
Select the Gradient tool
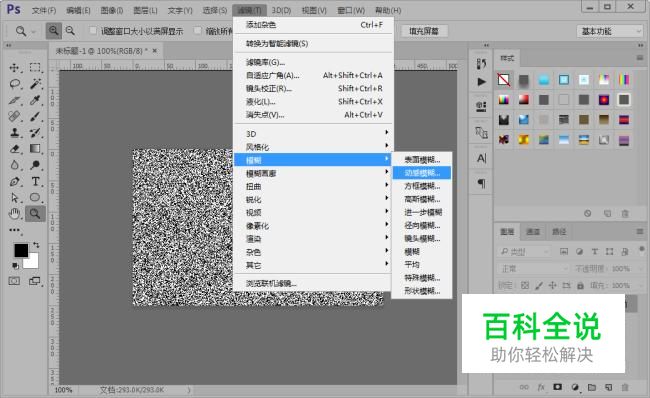coord(35,149)
